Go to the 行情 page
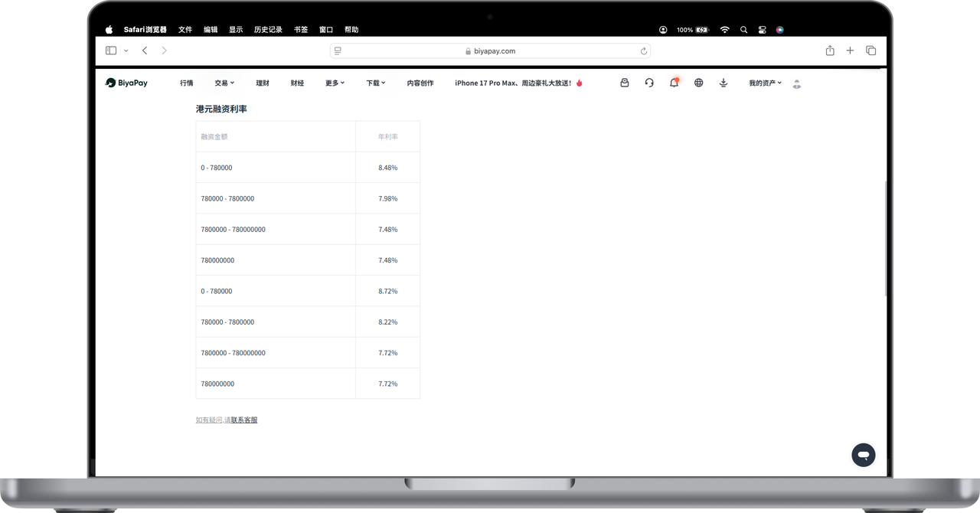 click(187, 83)
